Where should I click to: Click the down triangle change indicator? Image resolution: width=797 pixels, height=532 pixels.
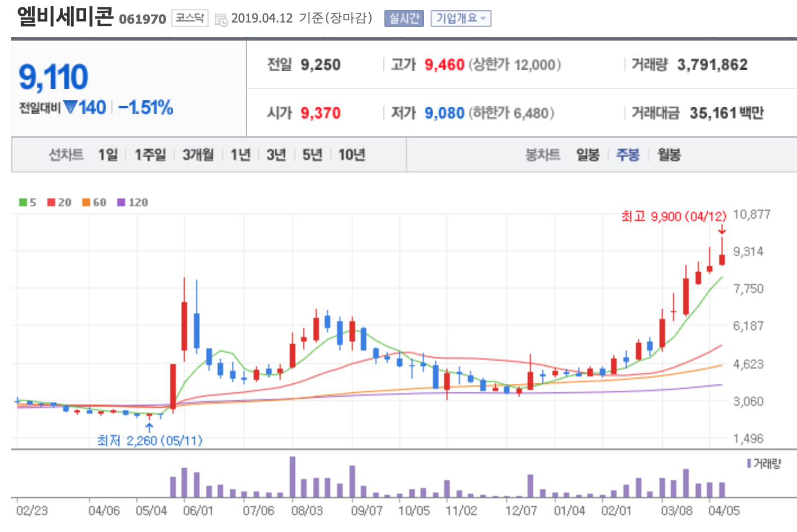[x=70, y=107]
